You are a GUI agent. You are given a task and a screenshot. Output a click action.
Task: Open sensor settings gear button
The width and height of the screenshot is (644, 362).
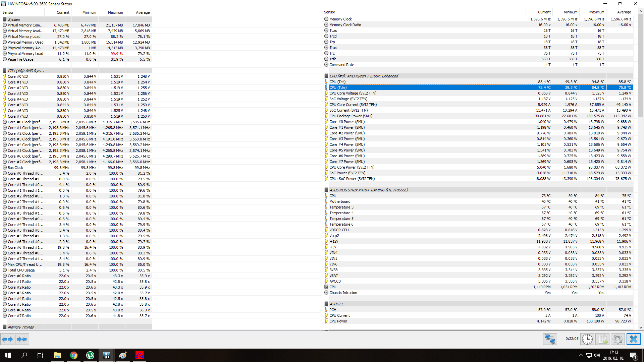click(618, 339)
